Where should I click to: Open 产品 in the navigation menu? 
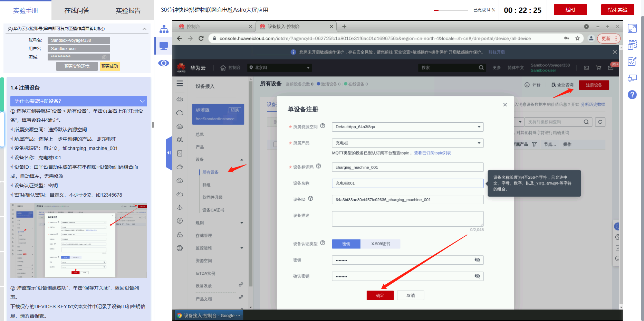click(200, 147)
